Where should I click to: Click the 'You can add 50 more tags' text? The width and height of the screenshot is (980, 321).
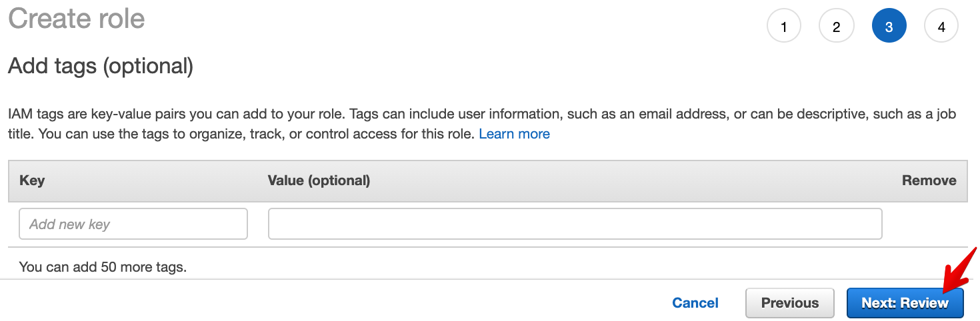pos(103,267)
